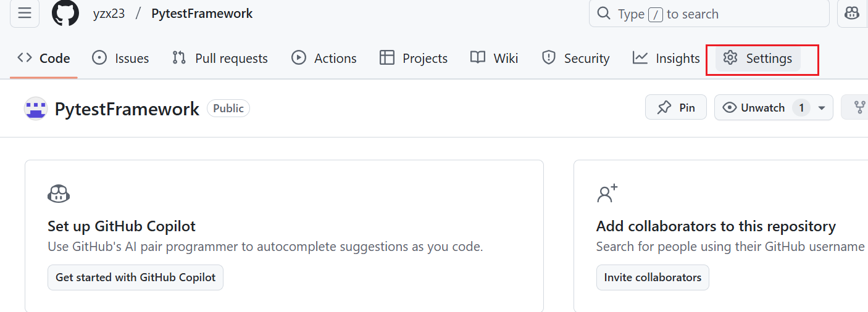
Task: Click the PytestFramework repository avatar
Action: click(35, 109)
